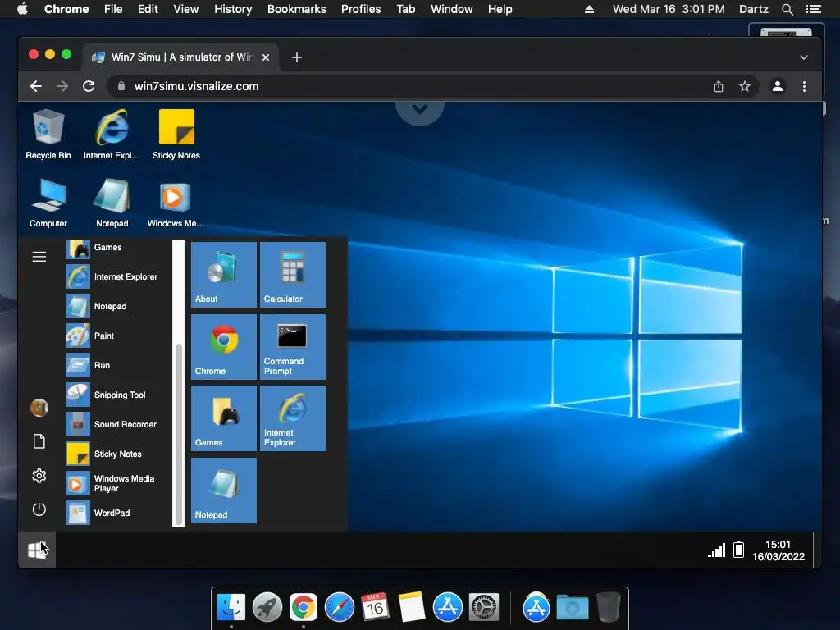The width and height of the screenshot is (840, 630).
Task: Open Chrome three-dot menu
Action: pos(804,86)
